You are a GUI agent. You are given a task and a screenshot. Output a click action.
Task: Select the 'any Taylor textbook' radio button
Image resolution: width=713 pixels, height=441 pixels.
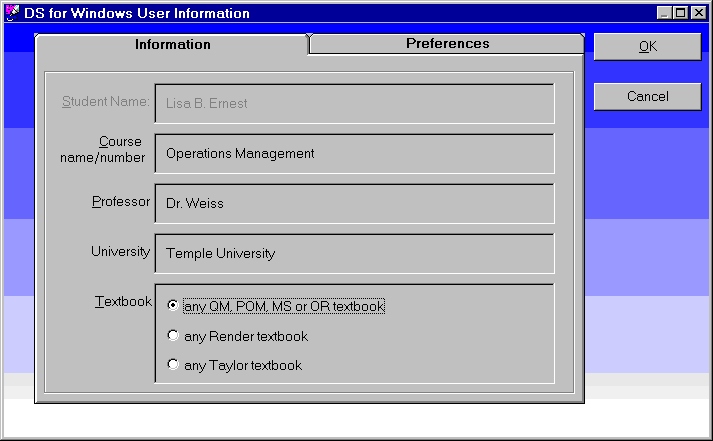(x=173, y=365)
